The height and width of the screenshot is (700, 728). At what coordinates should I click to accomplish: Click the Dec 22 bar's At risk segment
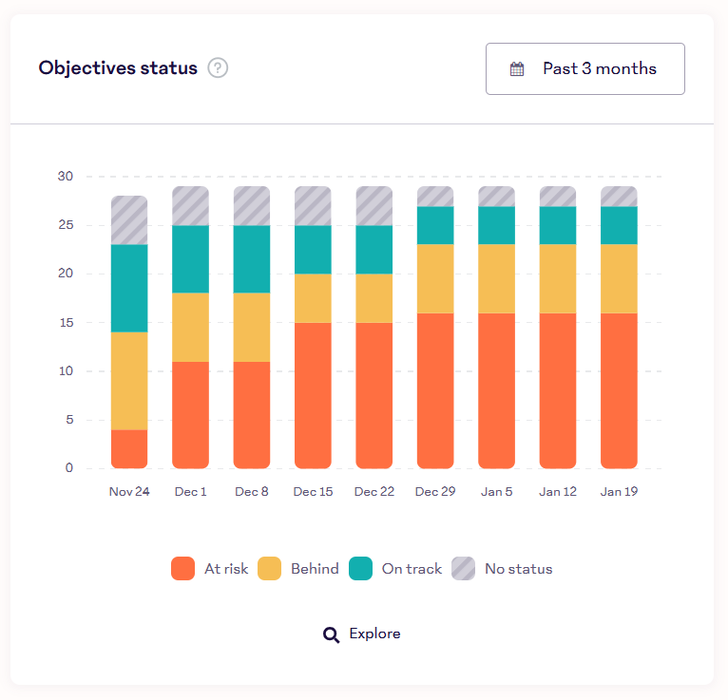(x=374, y=395)
